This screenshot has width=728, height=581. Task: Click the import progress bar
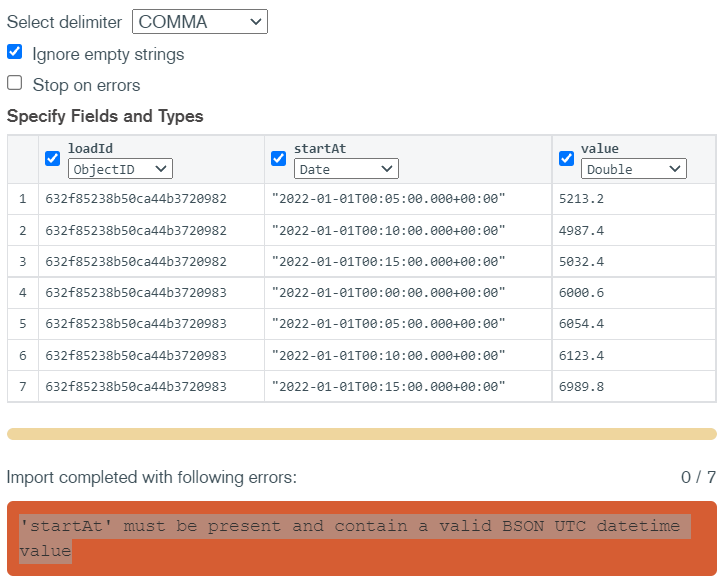(x=362, y=434)
